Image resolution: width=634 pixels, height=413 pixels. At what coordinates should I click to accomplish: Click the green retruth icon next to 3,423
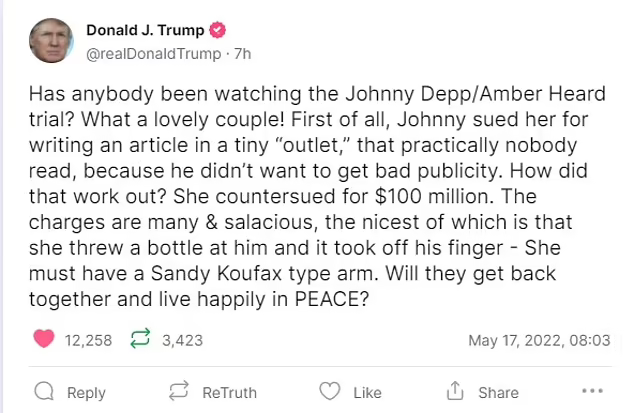(x=140, y=340)
